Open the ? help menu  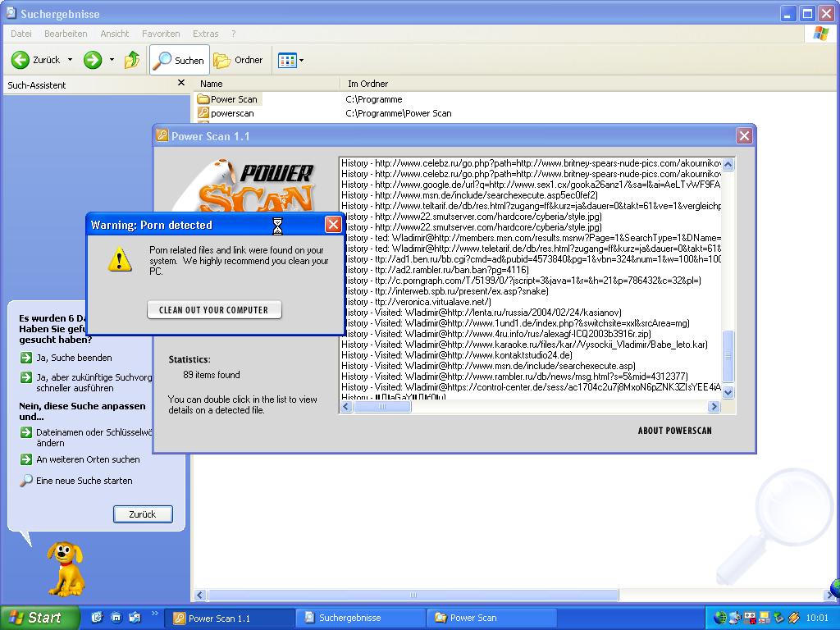click(234, 34)
